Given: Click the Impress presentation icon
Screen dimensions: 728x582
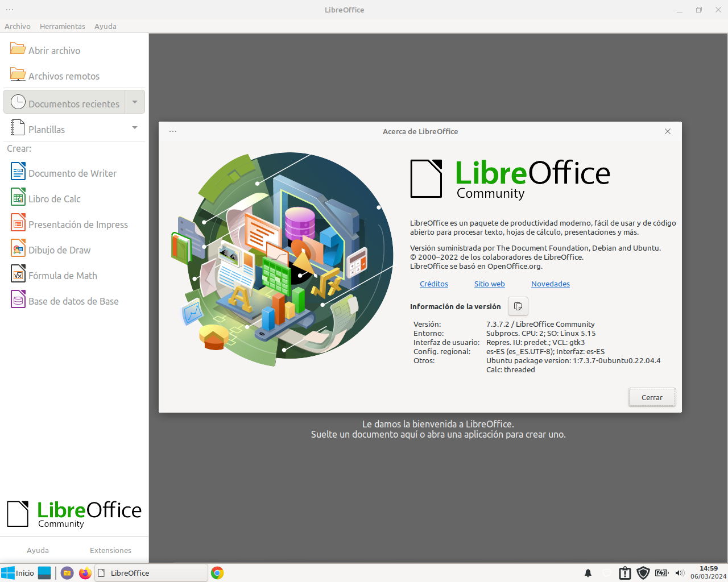Looking at the screenshot, I should (x=18, y=222).
